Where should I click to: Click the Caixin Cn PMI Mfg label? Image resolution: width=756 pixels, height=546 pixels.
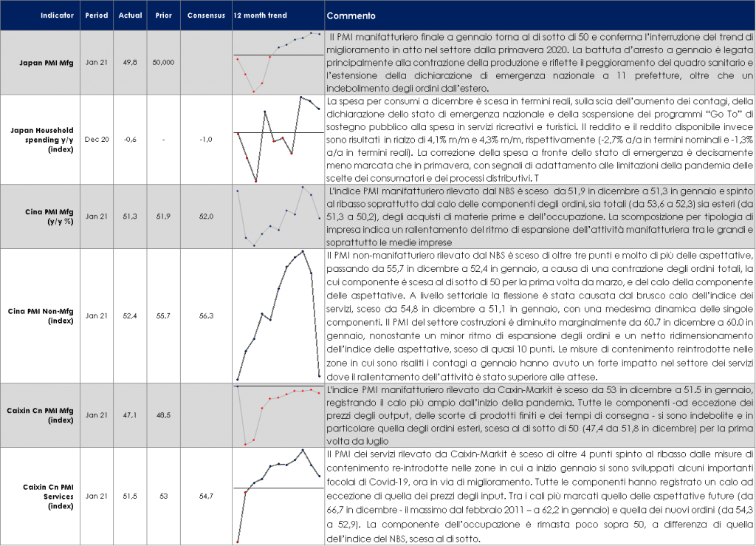46,415
